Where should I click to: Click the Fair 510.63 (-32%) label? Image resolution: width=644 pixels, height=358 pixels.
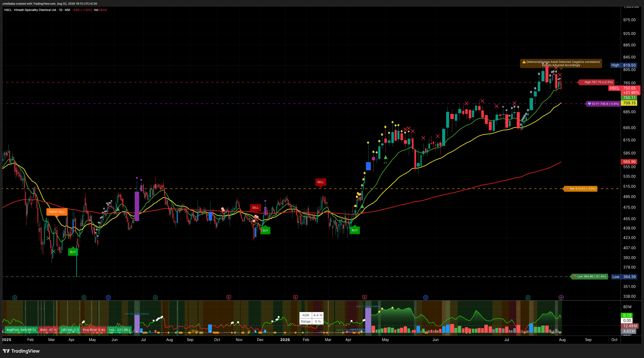click(x=580, y=189)
